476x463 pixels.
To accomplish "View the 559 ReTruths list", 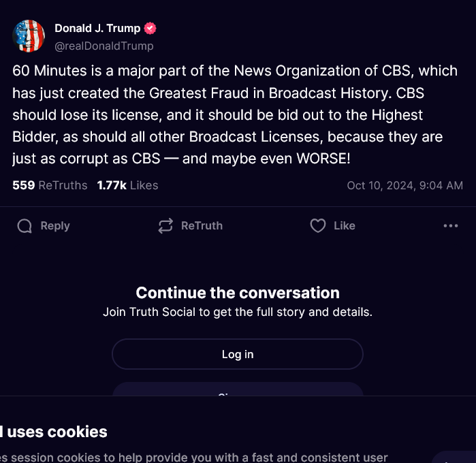I will [x=50, y=185].
